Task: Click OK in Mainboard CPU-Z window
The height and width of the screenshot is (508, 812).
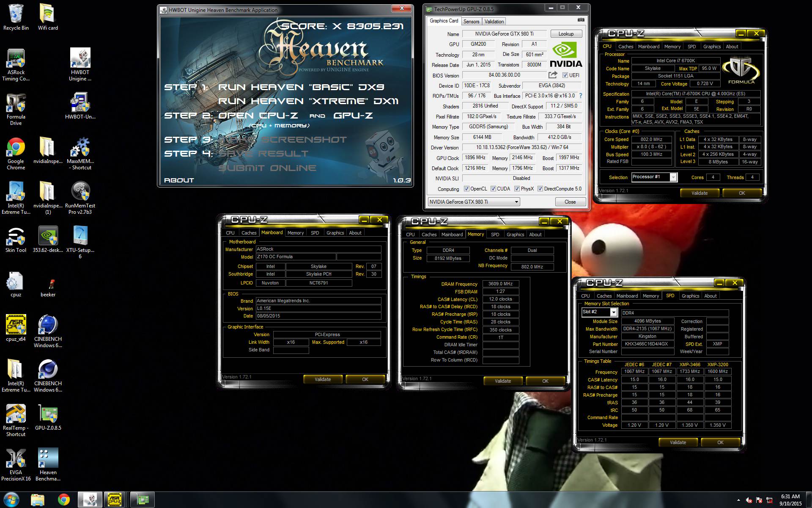Action: click(x=365, y=379)
